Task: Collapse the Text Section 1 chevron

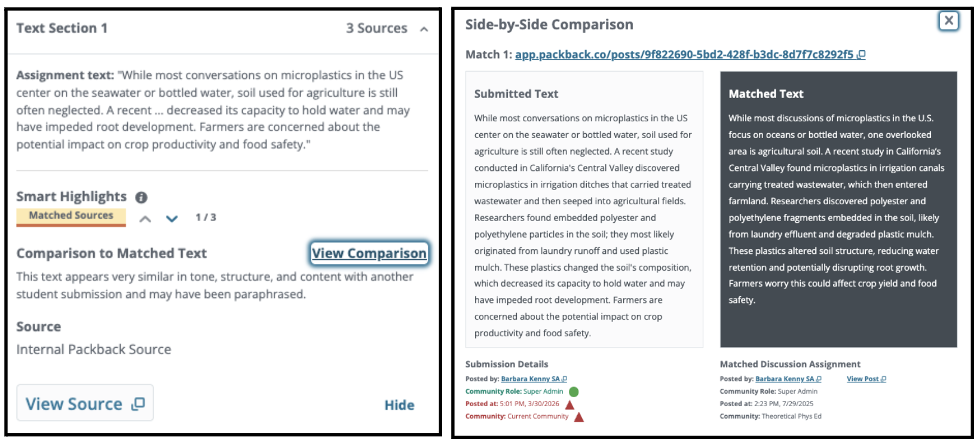Action: click(x=424, y=29)
